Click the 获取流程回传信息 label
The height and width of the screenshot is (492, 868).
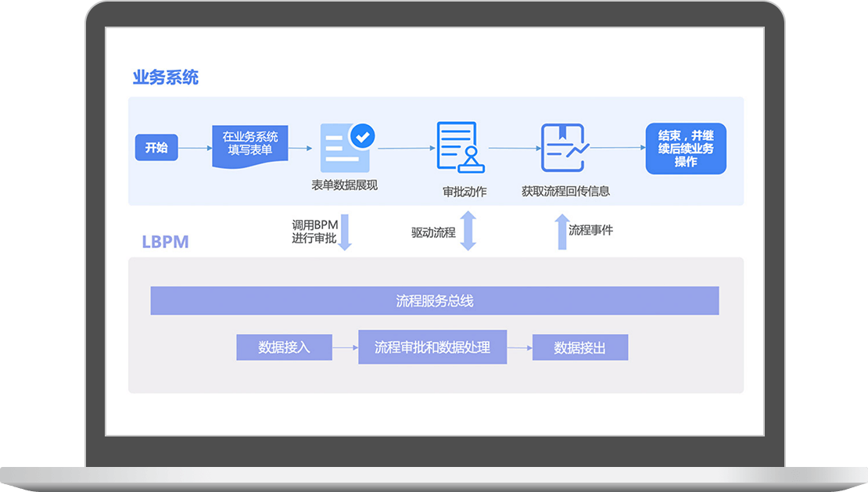coord(565,191)
